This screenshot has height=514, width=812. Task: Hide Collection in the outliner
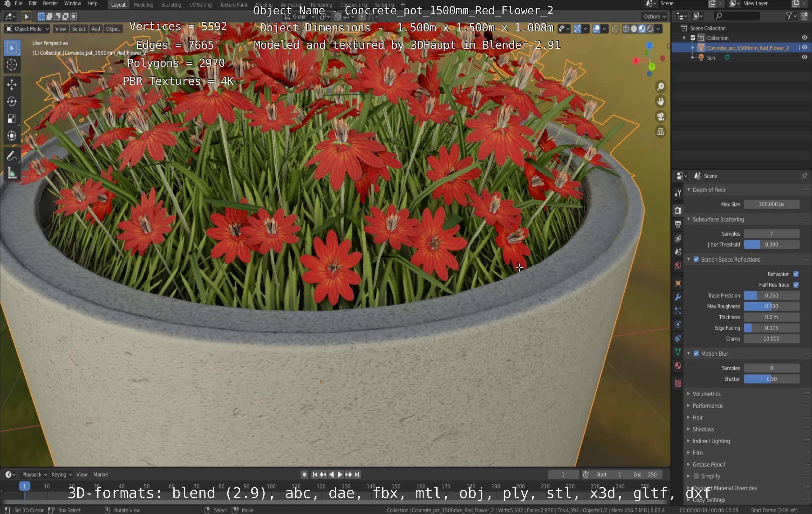[x=804, y=38]
